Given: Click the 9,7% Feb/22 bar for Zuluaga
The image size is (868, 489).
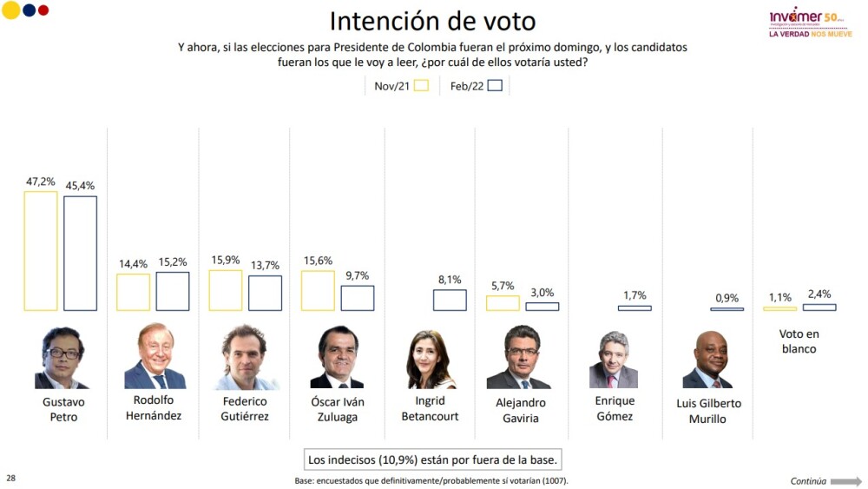Looking at the screenshot, I should tap(357, 298).
